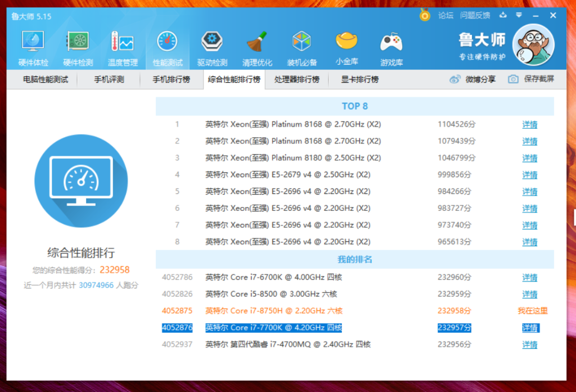Image resolution: width=576 pixels, height=392 pixels.
Task: Click 我在这里 marker text
Action: [533, 311]
